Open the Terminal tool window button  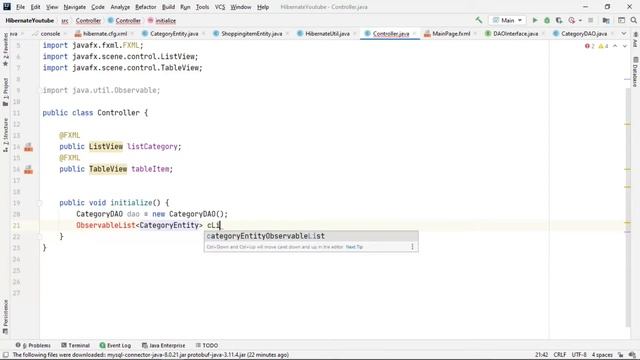(75, 345)
